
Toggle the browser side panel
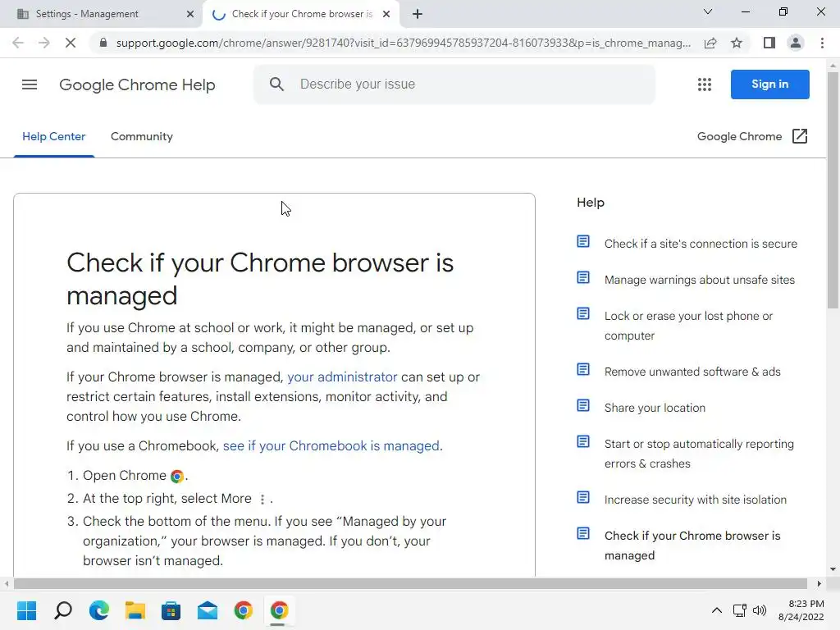point(769,43)
